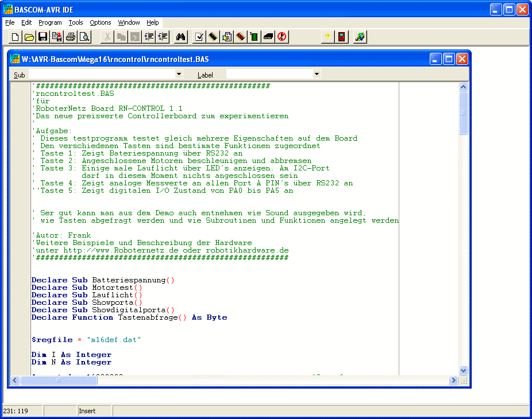Open terminal emulator icon
The height and width of the screenshot is (419, 532).
268,37
